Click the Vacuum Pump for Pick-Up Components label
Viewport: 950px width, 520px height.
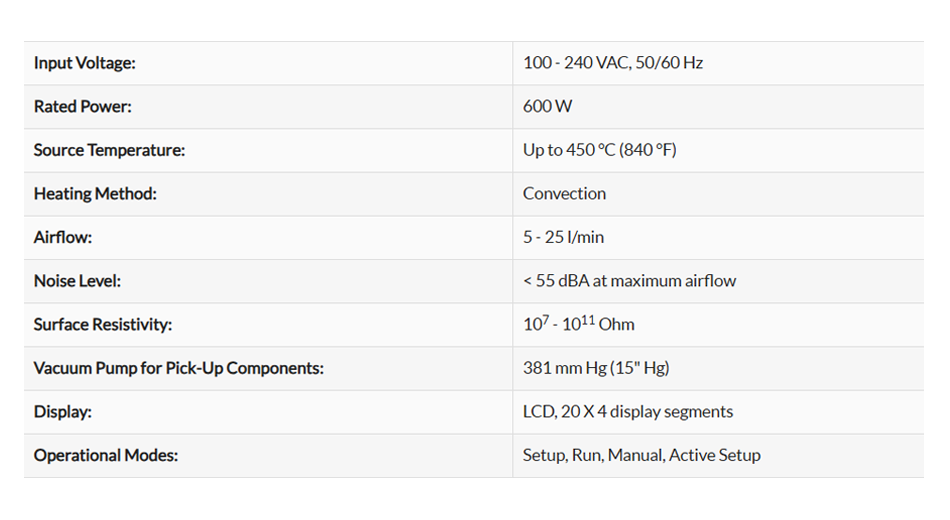coord(179,368)
